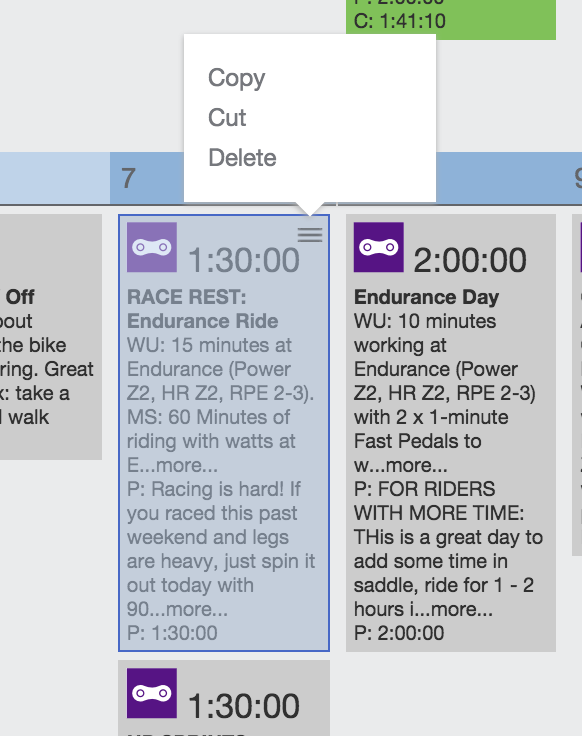Open the RACE REST: Endurance Ride title
This screenshot has width=582, height=736.
point(203,309)
